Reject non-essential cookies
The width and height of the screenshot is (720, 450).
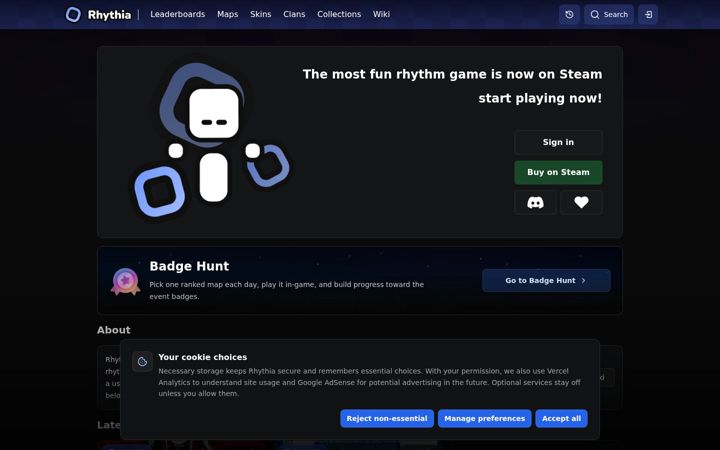click(387, 418)
